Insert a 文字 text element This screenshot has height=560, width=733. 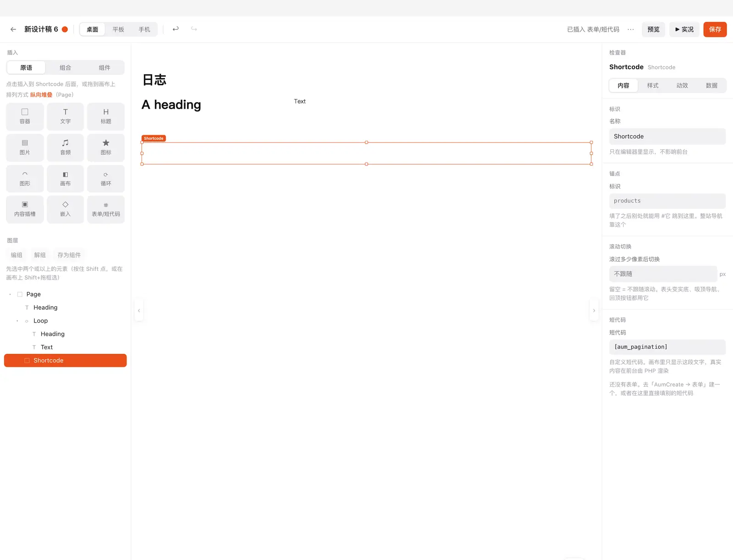(66, 116)
